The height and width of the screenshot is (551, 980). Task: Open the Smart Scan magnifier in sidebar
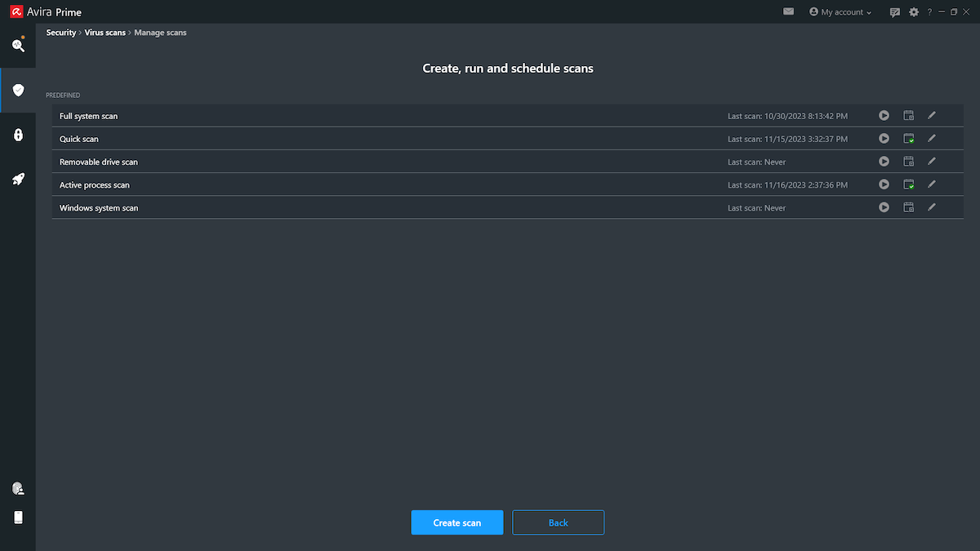(x=18, y=46)
